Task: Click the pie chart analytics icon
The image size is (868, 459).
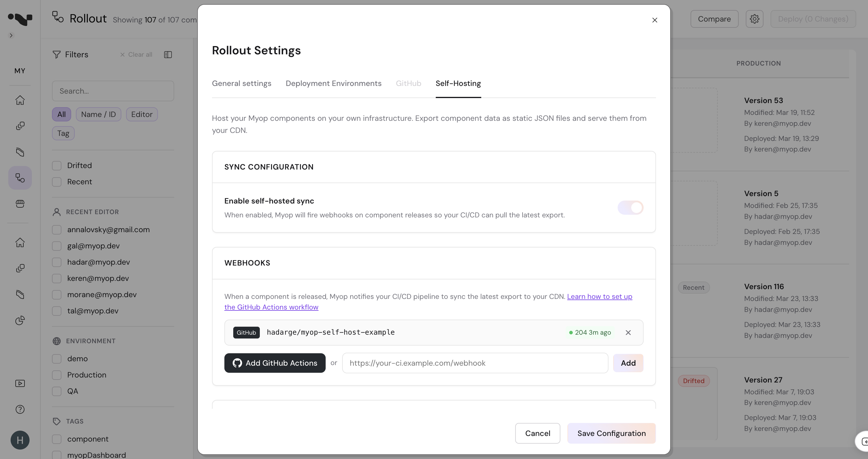Action: click(x=20, y=320)
